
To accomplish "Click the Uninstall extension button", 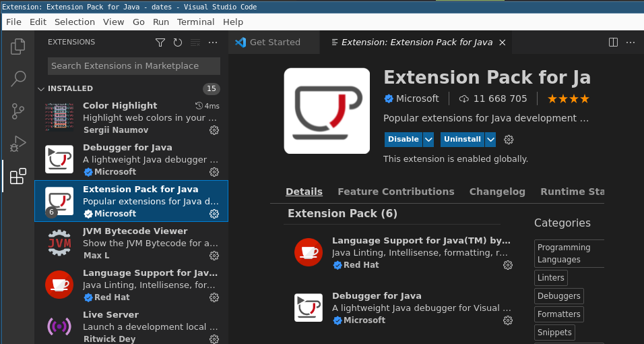I will click(462, 140).
